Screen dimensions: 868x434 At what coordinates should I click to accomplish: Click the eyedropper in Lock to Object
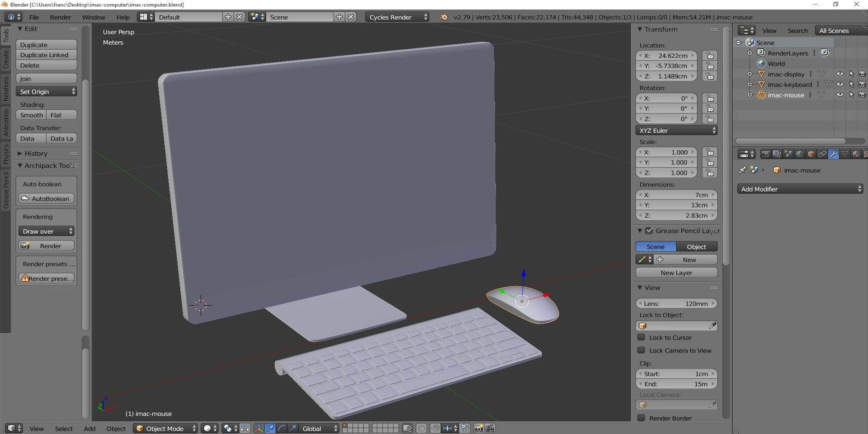712,325
